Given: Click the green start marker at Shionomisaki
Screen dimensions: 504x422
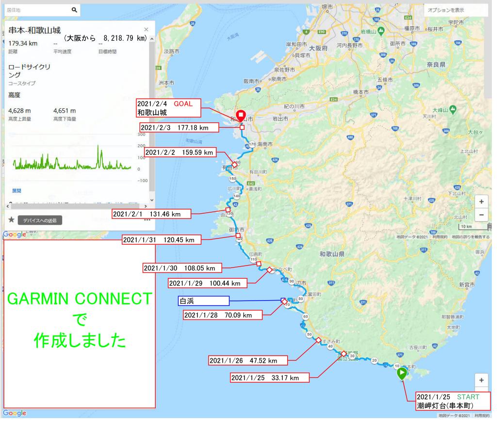Looking at the screenshot, I should pos(402,373).
